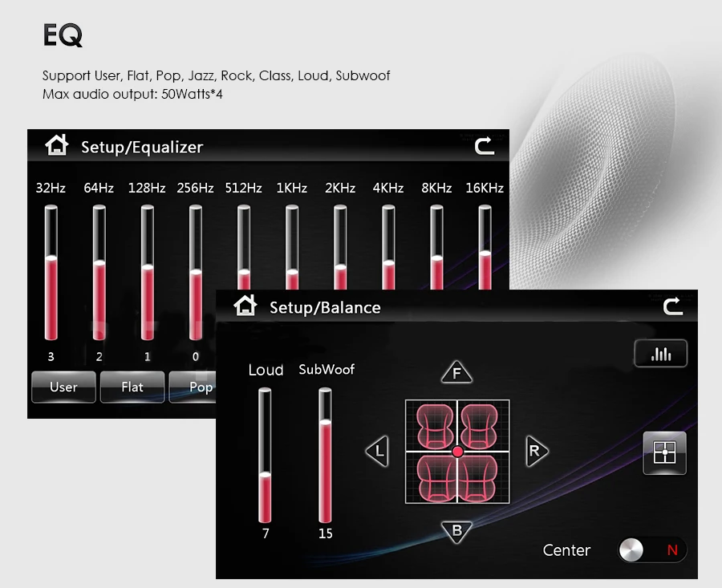Click the Setup/Balance title text
The height and width of the screenshot is (588, 722).
tap(325, 307)
